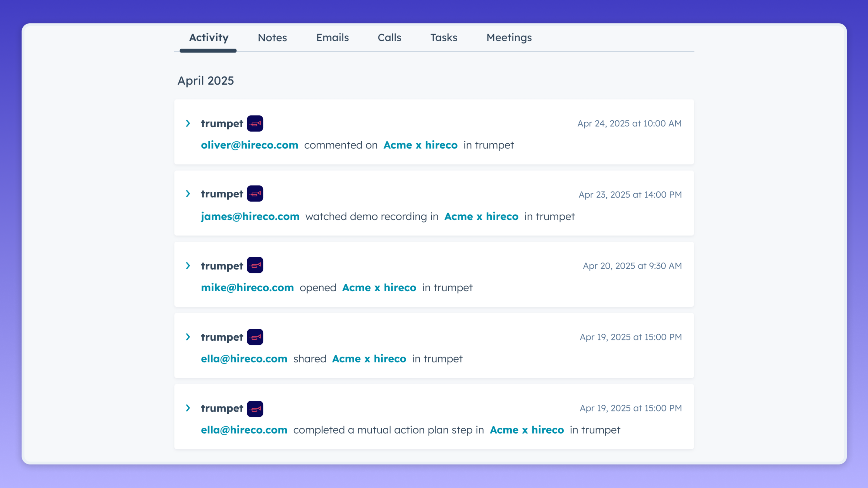Click james@hireco.com email link
Screen dimensions: 868x488
pyautogui.click(x=250, y=217)
